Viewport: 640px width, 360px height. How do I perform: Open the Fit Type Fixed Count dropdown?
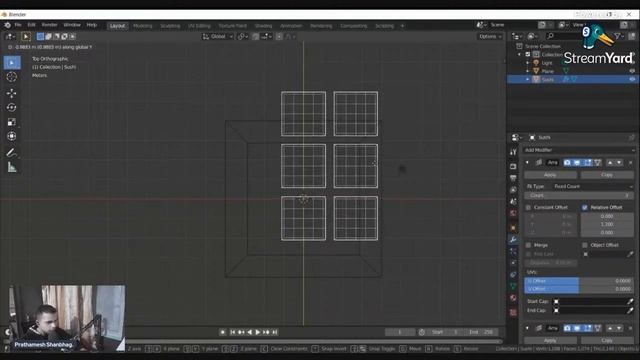[592, 187]
